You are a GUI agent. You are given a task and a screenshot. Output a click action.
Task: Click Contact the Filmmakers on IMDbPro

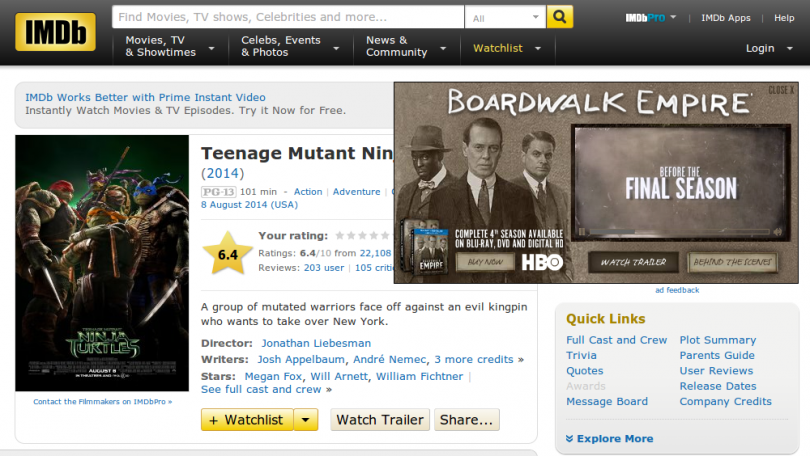(x=102, y=402)
